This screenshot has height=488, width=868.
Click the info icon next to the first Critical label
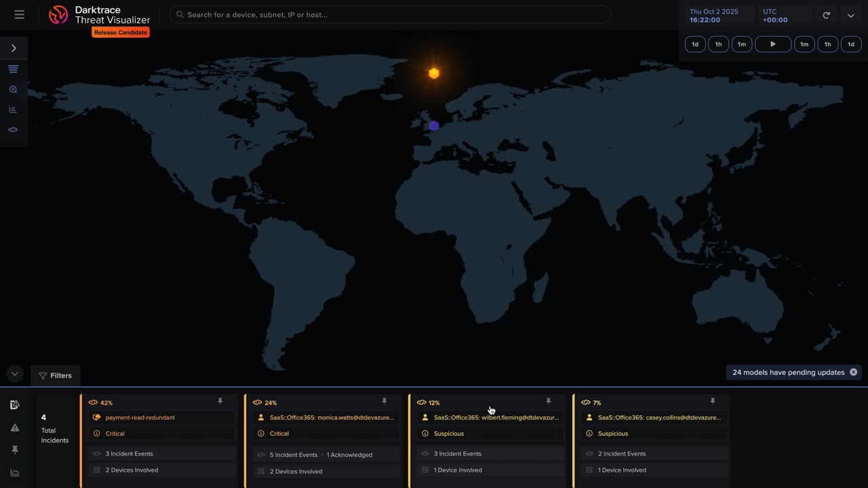[x=96, y=433]
